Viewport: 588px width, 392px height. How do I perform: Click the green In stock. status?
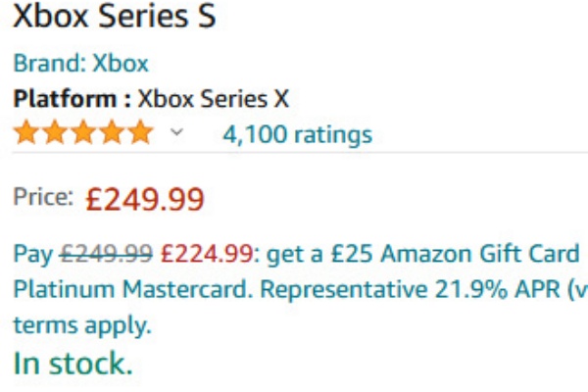pos(72,364)
